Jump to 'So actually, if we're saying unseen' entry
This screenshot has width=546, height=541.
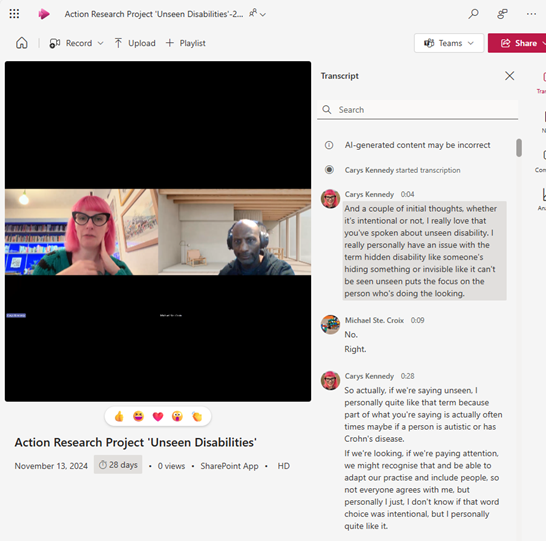423,415
